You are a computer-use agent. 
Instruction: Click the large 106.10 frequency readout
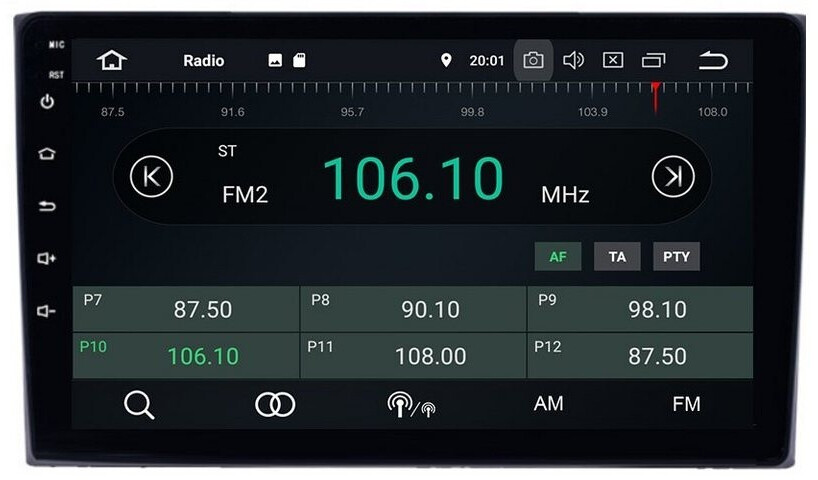413,179
